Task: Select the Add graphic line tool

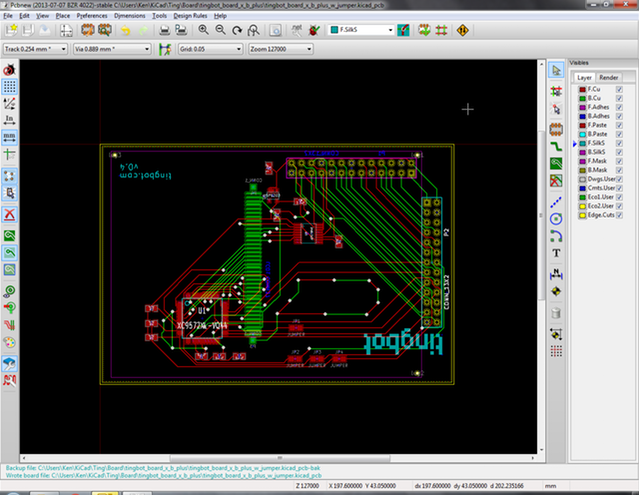Action: click(556, 202)
